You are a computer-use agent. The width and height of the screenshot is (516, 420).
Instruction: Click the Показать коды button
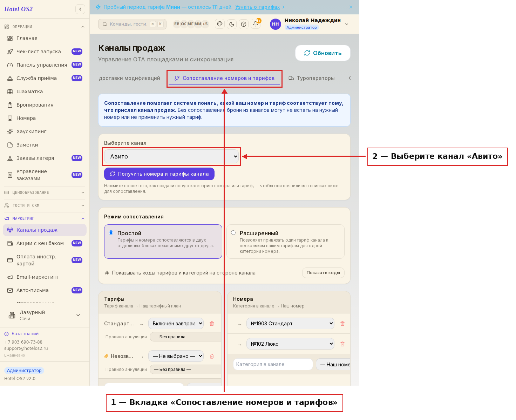pos(323,273)
